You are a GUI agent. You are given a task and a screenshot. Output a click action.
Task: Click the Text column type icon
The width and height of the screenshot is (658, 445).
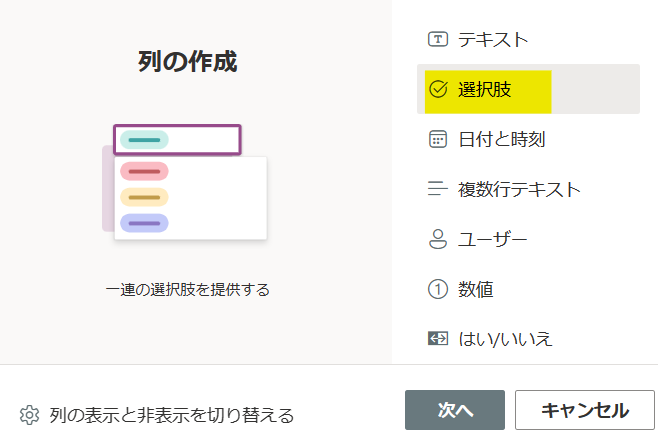pyautogui.click(x=436, y=40)
